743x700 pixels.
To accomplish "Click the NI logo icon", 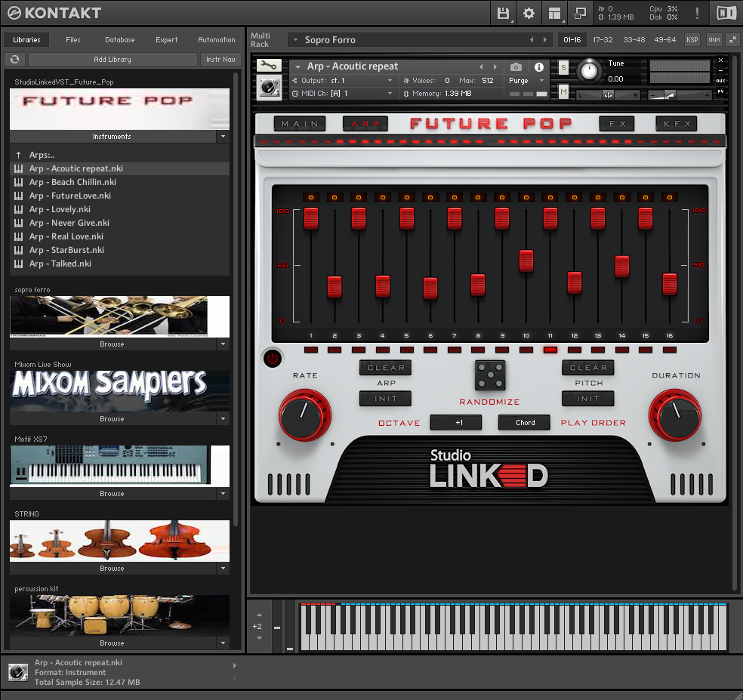I will pyautogui.click(x=726, y=13).
